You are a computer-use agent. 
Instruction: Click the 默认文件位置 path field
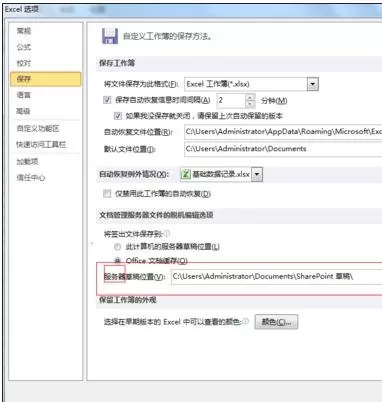pyautogui.click(x=283, y=149)
